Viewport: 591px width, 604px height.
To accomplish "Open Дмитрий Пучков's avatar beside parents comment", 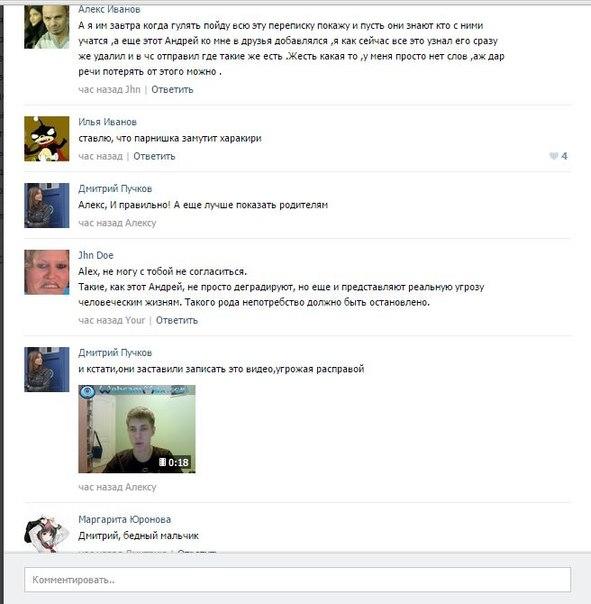I will click(x=47, y=205).
